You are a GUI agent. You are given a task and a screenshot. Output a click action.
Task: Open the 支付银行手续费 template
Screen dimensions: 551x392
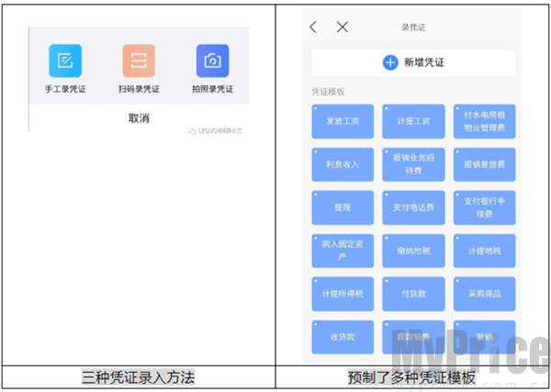(485, 207)
